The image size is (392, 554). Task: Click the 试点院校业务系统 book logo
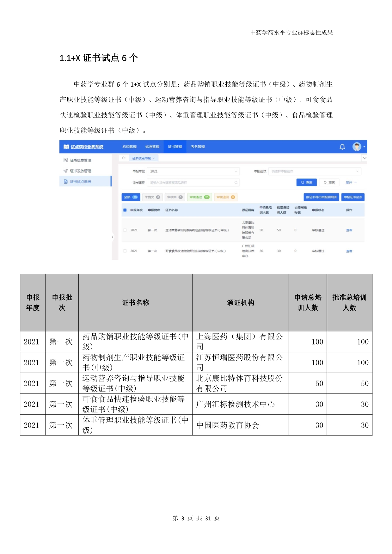click(x=66, y=147)
